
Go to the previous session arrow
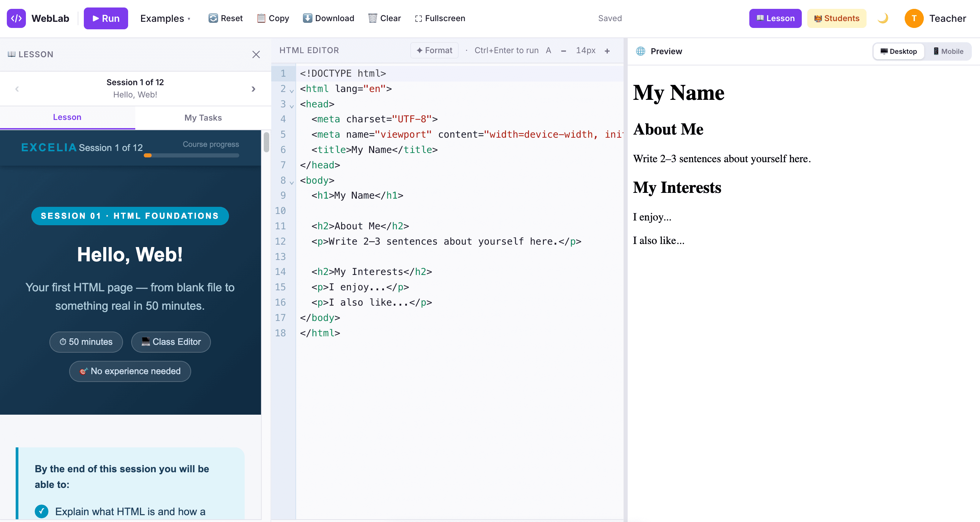coord(17,89)
